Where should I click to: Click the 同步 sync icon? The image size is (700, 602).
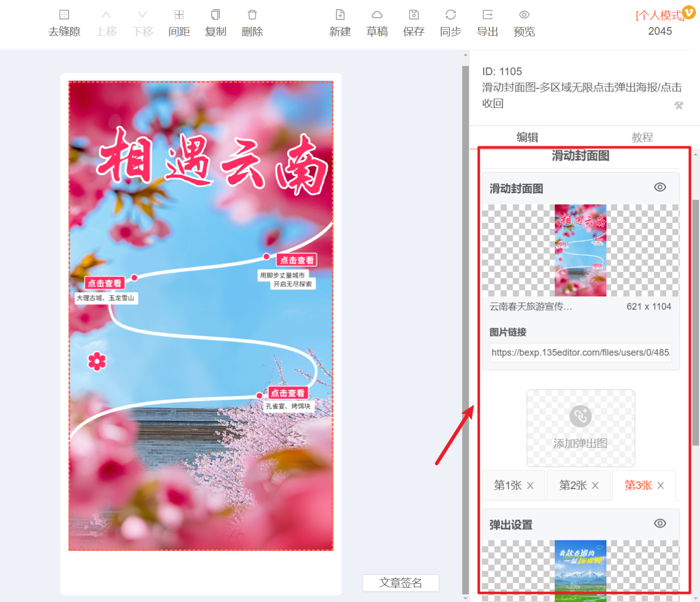click(x=450, y=15)
